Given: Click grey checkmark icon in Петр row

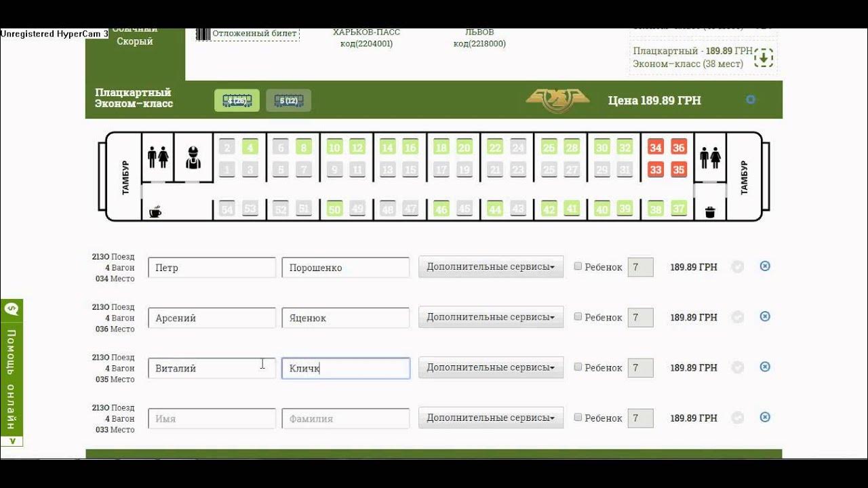Looking at the screenshot, I should tap(738, 267).
